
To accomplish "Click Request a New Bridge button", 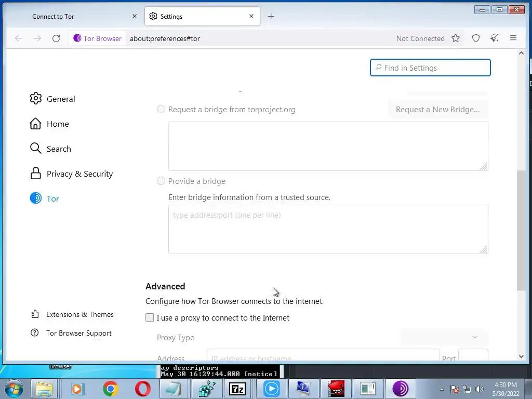I will click(437, 109).
